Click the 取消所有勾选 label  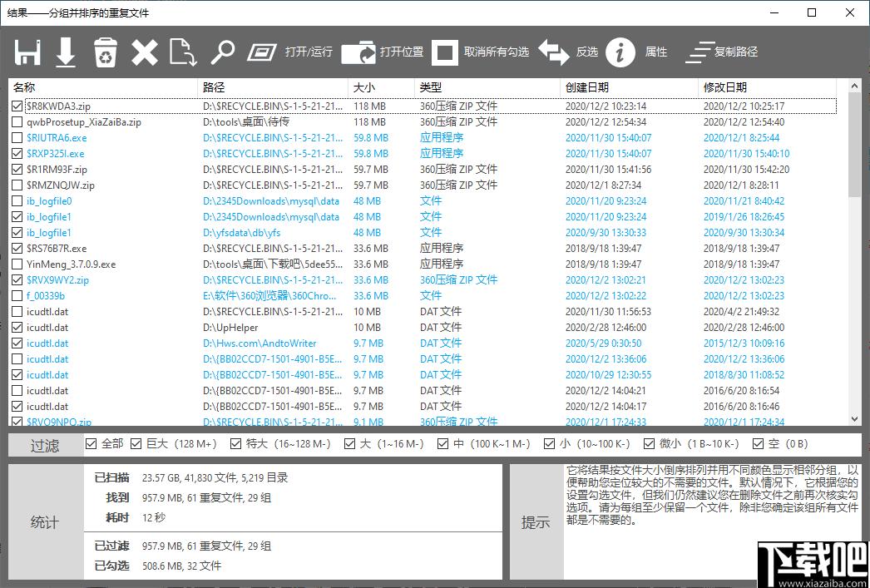[497, 52]
